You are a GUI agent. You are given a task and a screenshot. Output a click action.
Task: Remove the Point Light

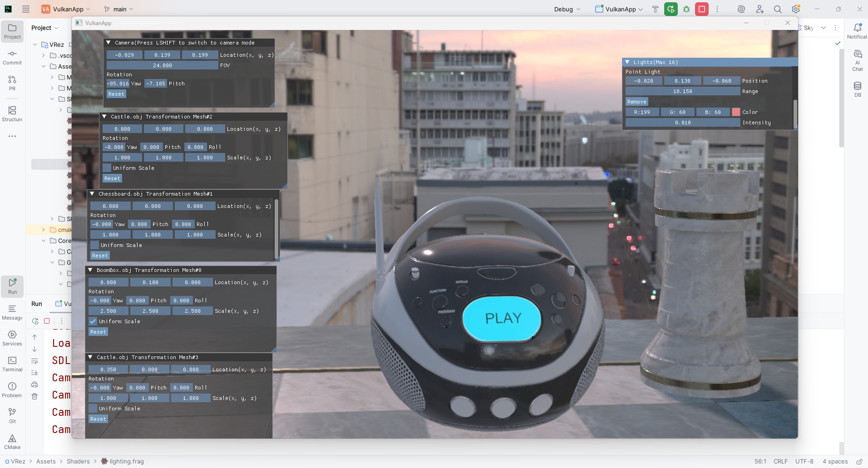point(636,102)
